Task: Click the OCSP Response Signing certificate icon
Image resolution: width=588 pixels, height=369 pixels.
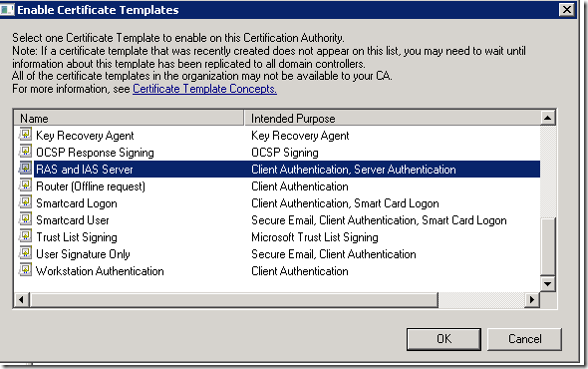Action: tap(25, 152)
